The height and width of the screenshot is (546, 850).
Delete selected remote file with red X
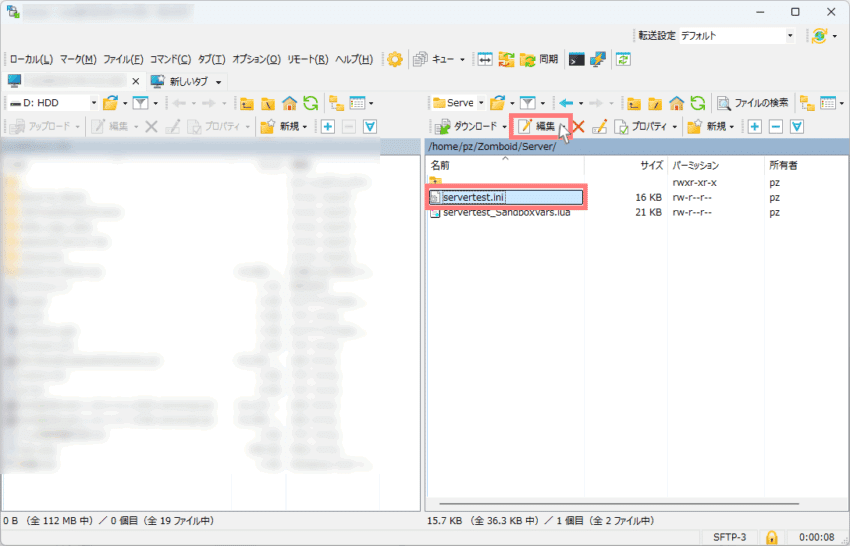click(x=577, y=126)
